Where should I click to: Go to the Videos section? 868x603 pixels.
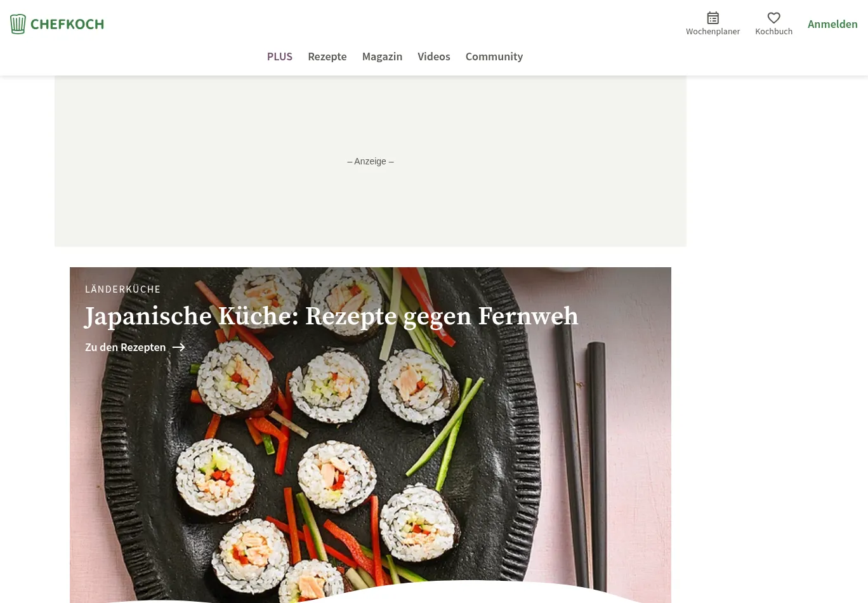point(434,56)
